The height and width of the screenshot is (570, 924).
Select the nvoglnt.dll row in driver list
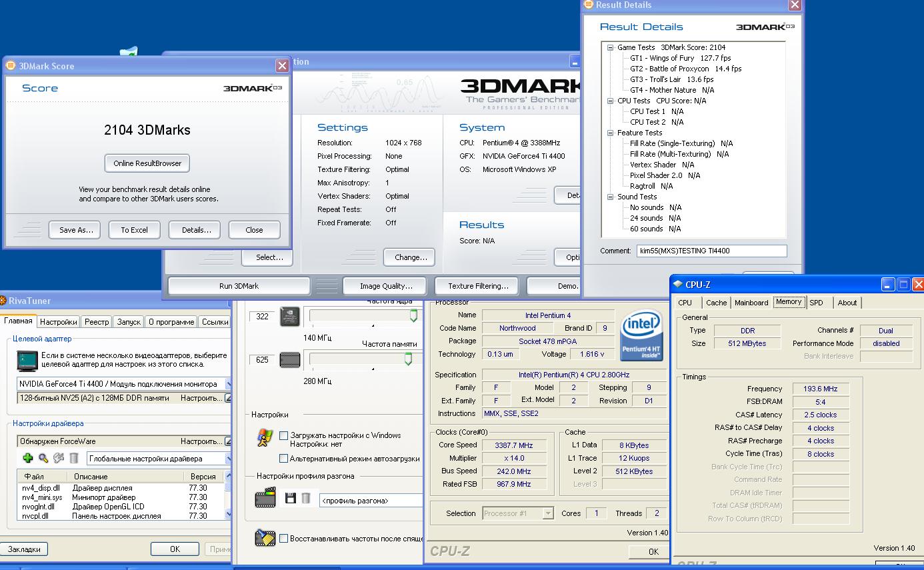coord(121,507)
